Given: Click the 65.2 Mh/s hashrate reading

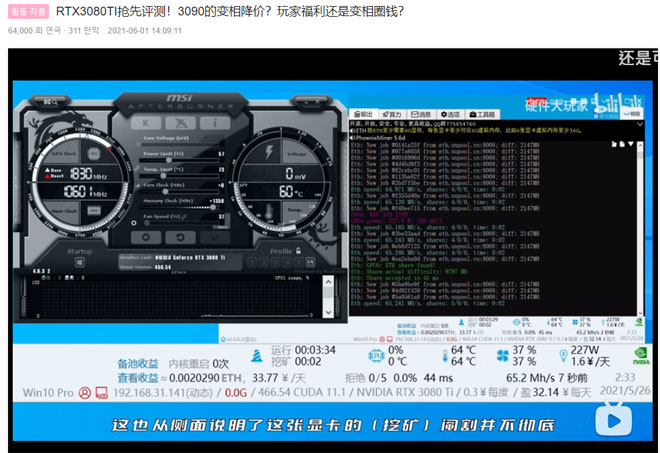Looking at the screenshot, I should point(531,378).
